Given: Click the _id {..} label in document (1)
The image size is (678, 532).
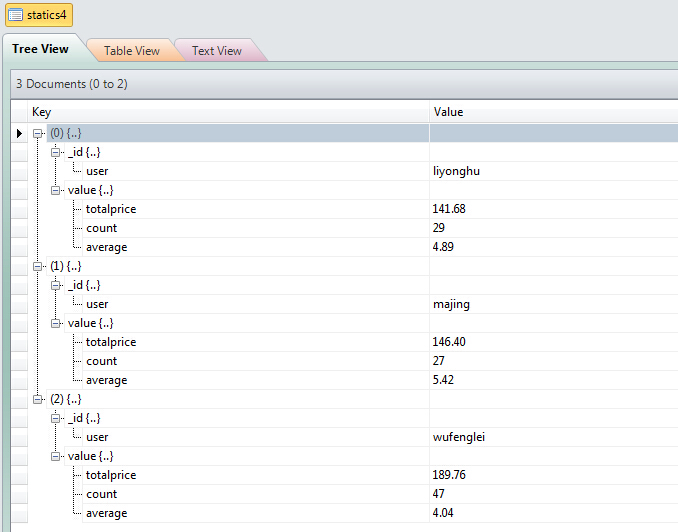Looking at the screenshot, I should (x=84, y=285).
